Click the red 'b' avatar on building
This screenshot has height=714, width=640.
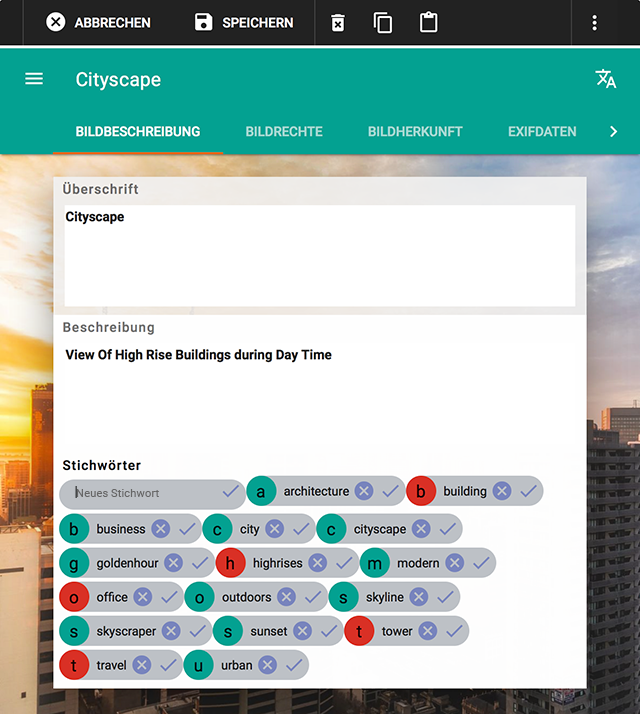(x=421, y=491)
